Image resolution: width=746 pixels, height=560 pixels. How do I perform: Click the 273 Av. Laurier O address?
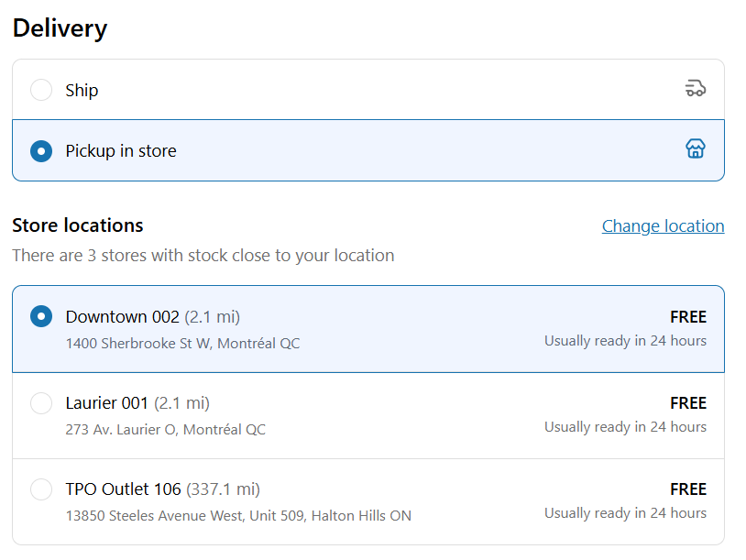coord(166,430)
